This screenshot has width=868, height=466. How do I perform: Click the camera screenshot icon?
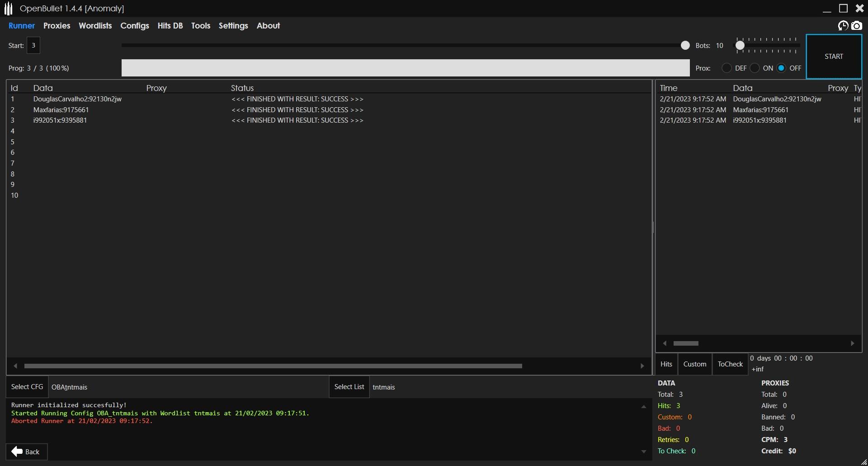point(856,26)
